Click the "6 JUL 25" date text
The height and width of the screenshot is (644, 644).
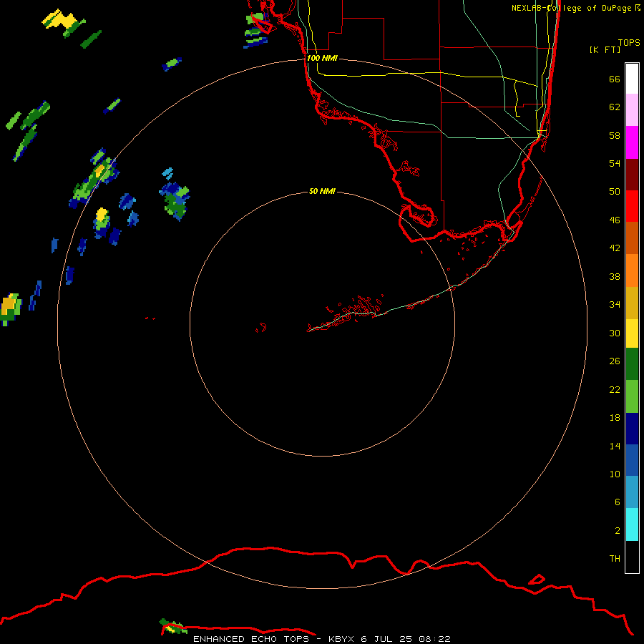386,639
